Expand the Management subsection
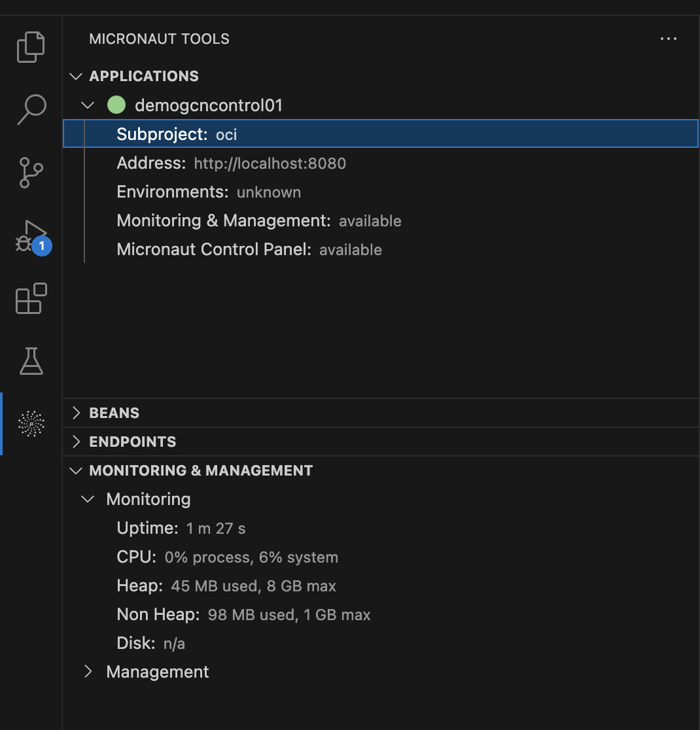This screenshot has height=730, width=700. 88,672
